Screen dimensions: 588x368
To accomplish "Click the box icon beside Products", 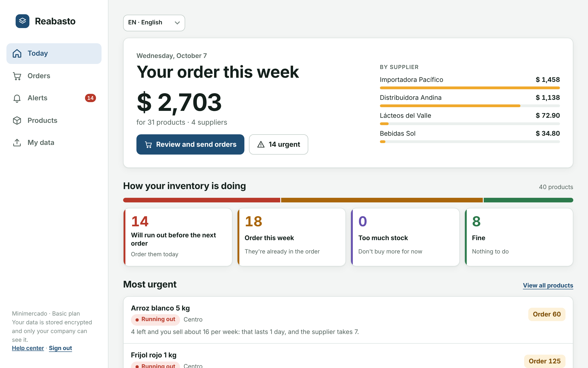I will pos(17,121).
